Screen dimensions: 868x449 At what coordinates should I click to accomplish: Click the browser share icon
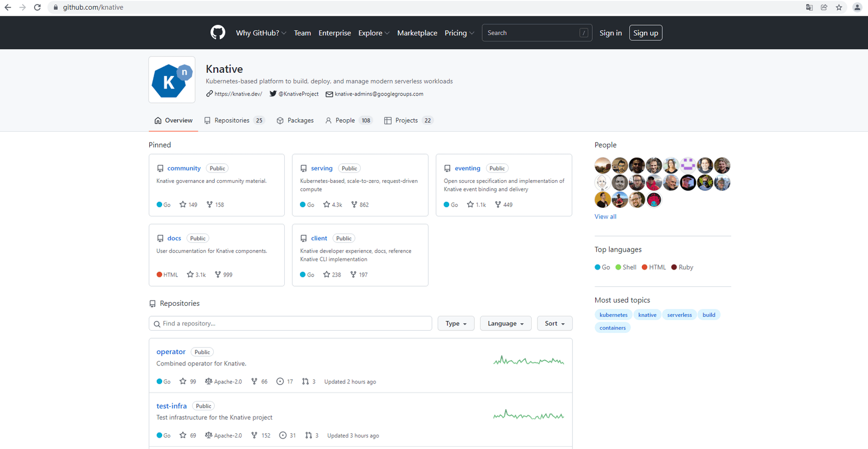coord(824,7)
